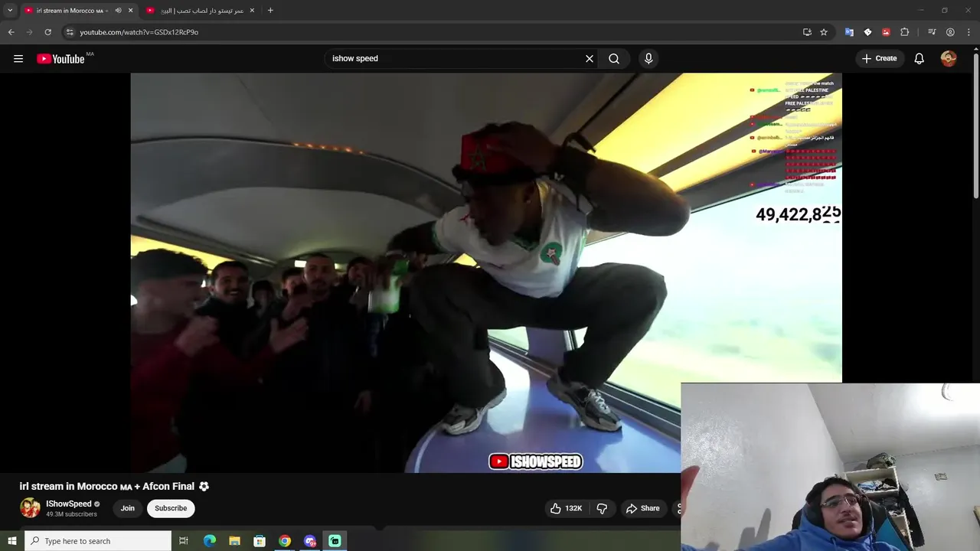
Task: Bookmark this page with the star
Action: coord(824,32)
